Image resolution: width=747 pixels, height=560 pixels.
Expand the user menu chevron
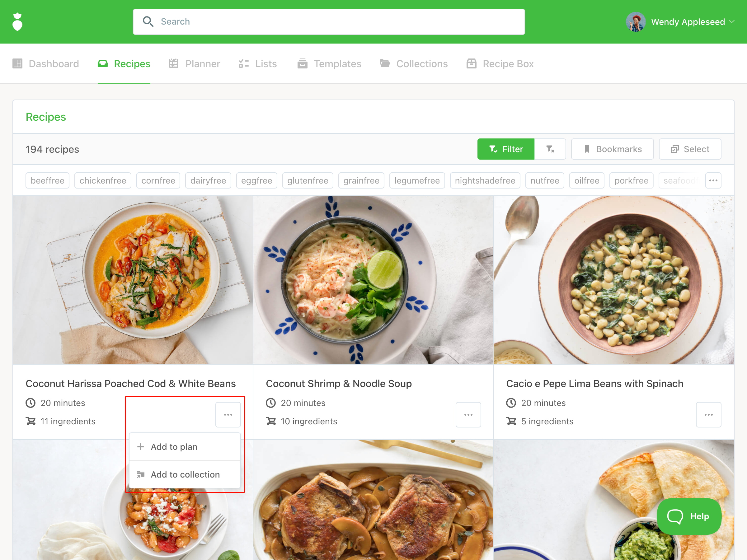[x=732, y=21]
